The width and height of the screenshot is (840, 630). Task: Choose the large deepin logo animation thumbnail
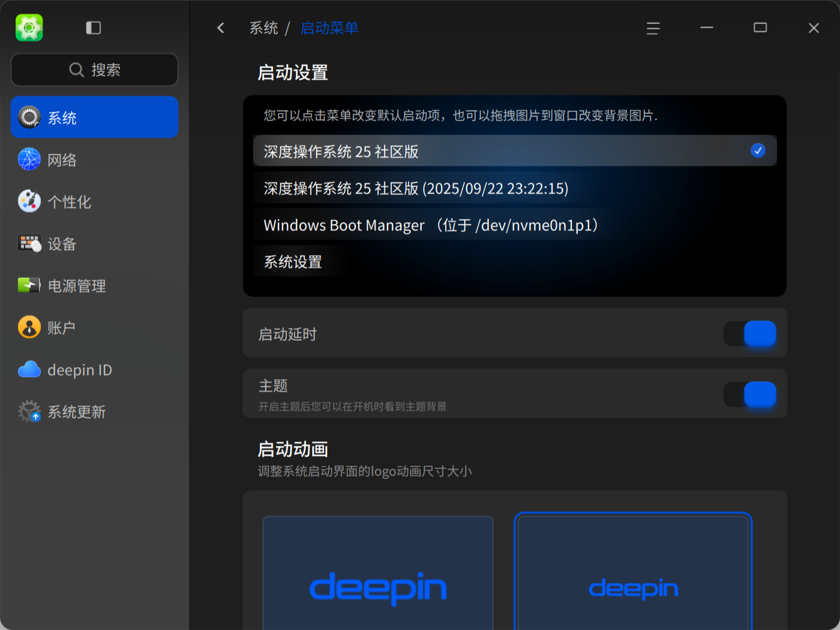(x=378, y=573)
